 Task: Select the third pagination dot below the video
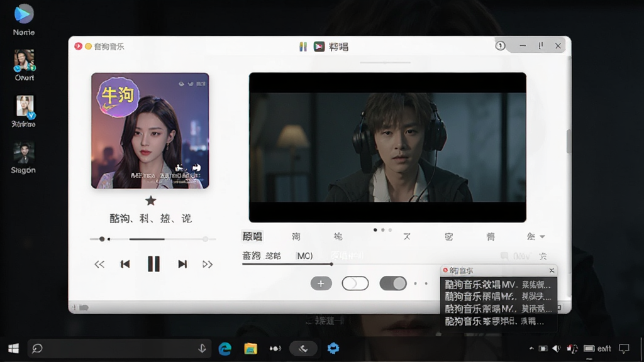click(x=390, y=230)
